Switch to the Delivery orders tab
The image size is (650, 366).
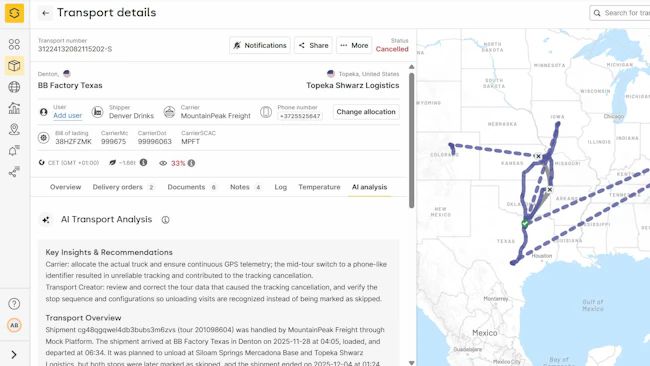[124, 187]
